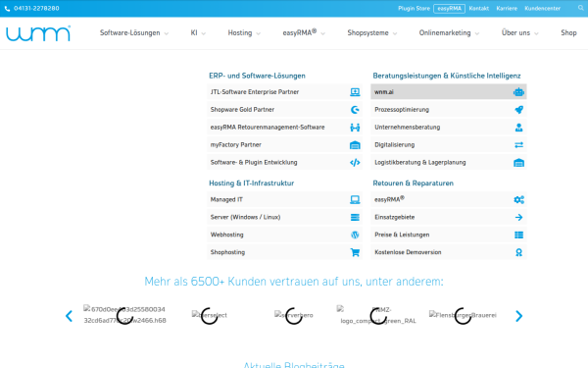The image size is (588, 368).
Task: Open the Kontakt link
Action: (x=479, y=8)
